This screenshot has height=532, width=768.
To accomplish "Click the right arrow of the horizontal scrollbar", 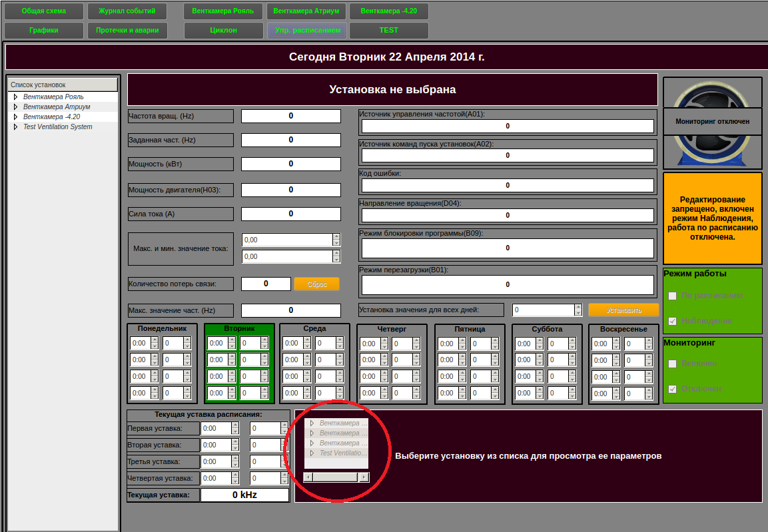I will (364, 477).
